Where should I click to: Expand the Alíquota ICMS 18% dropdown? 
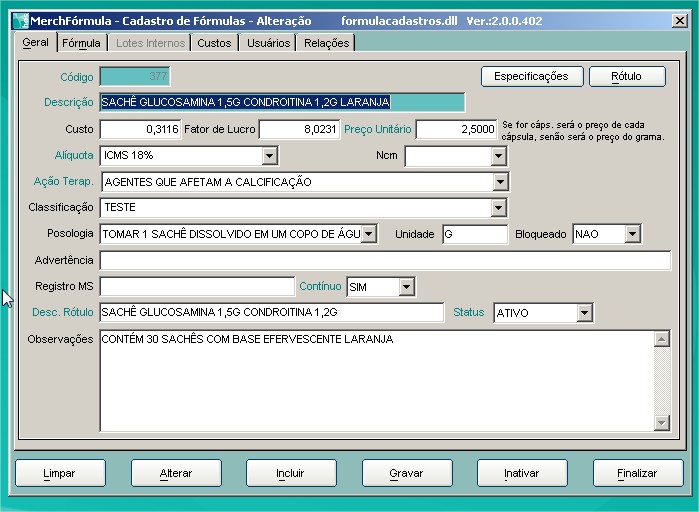point(269,156)
